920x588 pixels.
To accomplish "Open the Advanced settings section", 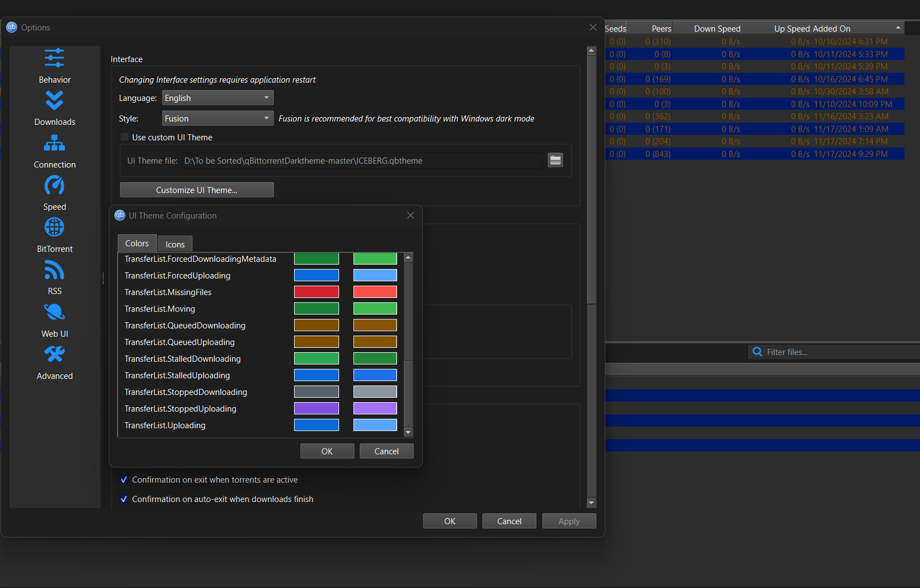I will click(x=54, y=363).
